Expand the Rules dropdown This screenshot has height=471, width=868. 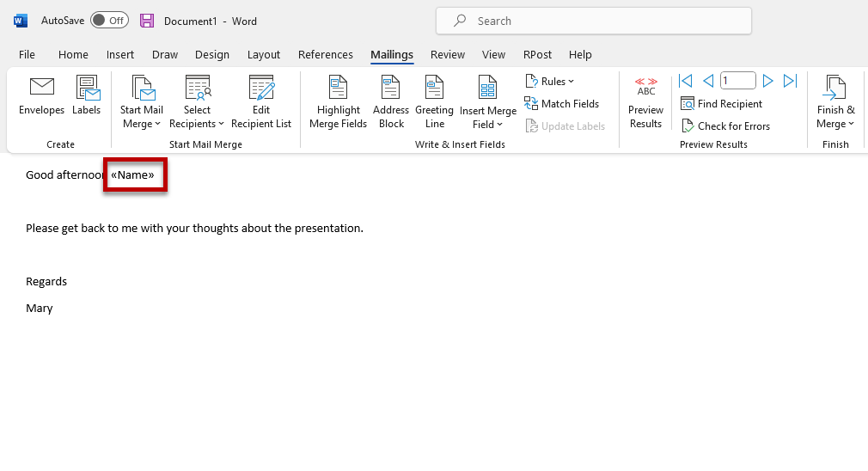click(x=550, y=82)
